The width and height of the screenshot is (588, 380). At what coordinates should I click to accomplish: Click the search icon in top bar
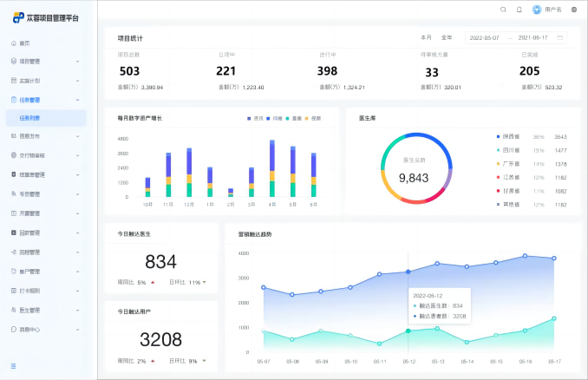[503, 10]
